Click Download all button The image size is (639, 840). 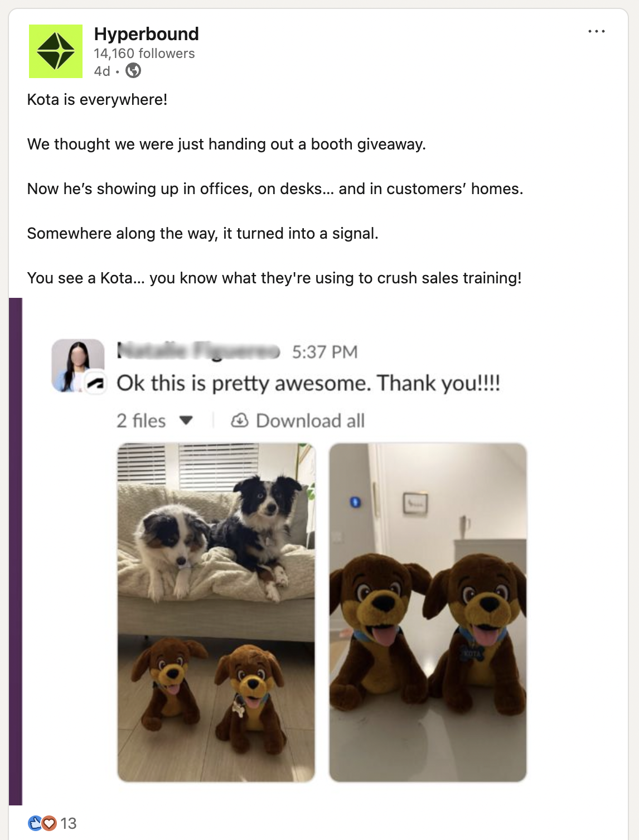click(x=298, y=421)
